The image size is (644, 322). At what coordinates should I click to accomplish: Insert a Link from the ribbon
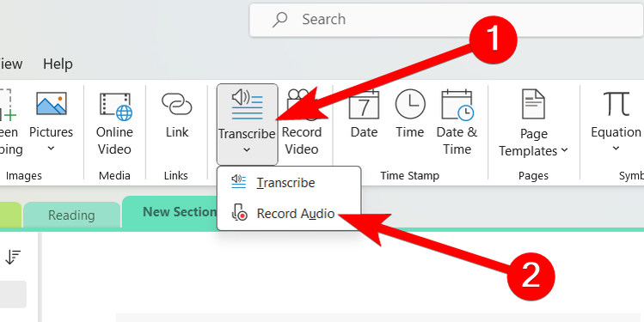tap(177, 115)
